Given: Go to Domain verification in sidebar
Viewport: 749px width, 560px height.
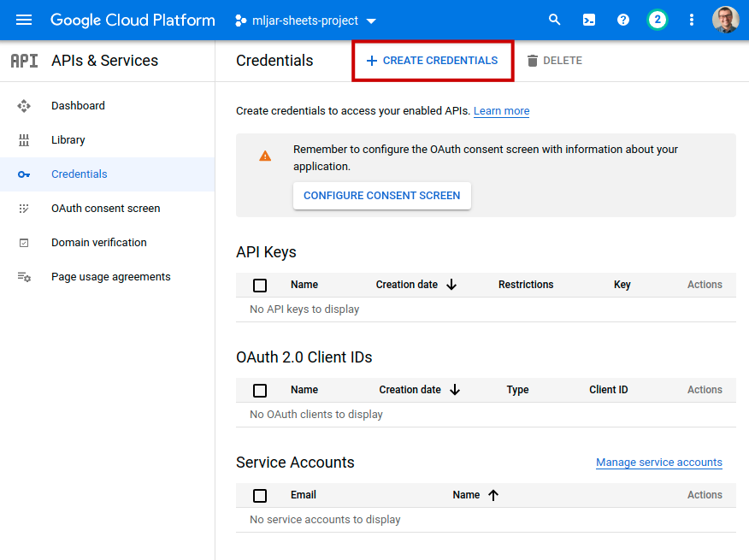Looking at the screenshot, I should [x=98, y=243].
